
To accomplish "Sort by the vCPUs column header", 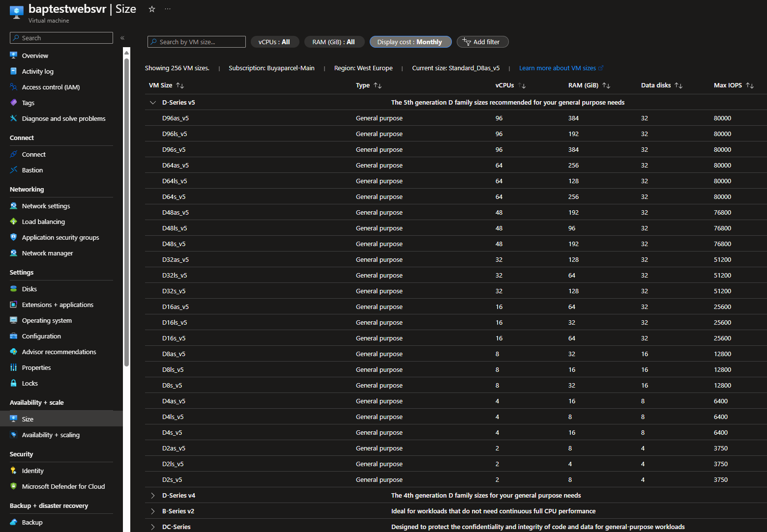I will (x=510, y=85).
